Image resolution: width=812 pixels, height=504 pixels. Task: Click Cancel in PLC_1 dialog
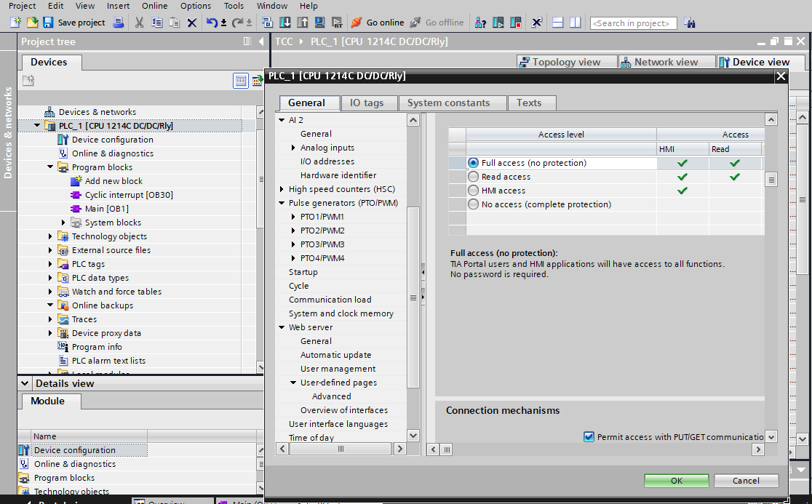746,481
